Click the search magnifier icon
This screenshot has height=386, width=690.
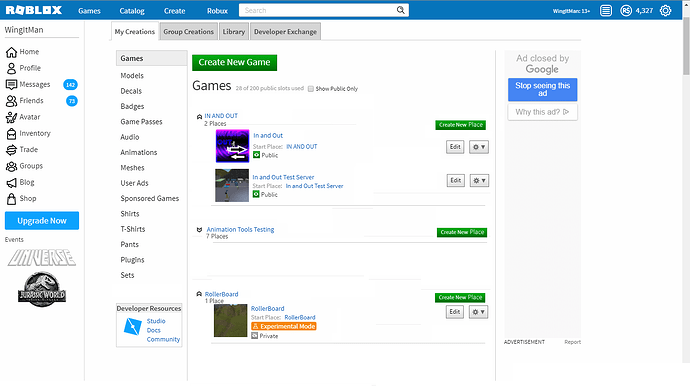(400, 10)
